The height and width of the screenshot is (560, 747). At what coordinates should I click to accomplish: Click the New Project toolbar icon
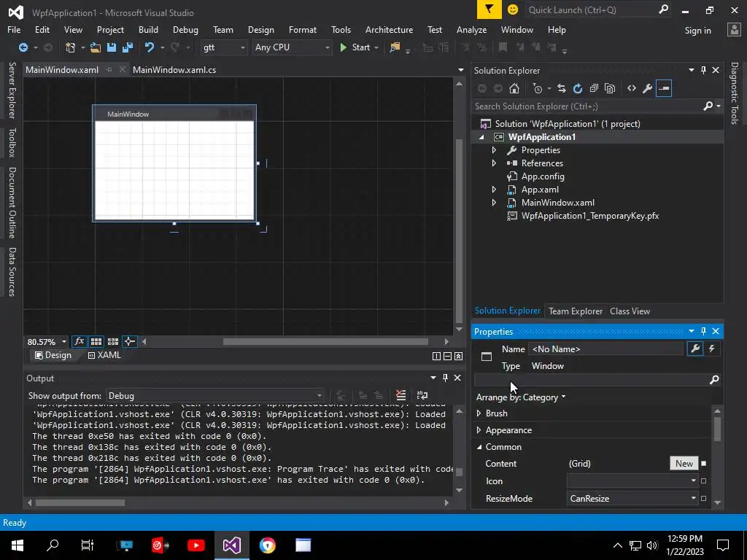coord(71,47)
